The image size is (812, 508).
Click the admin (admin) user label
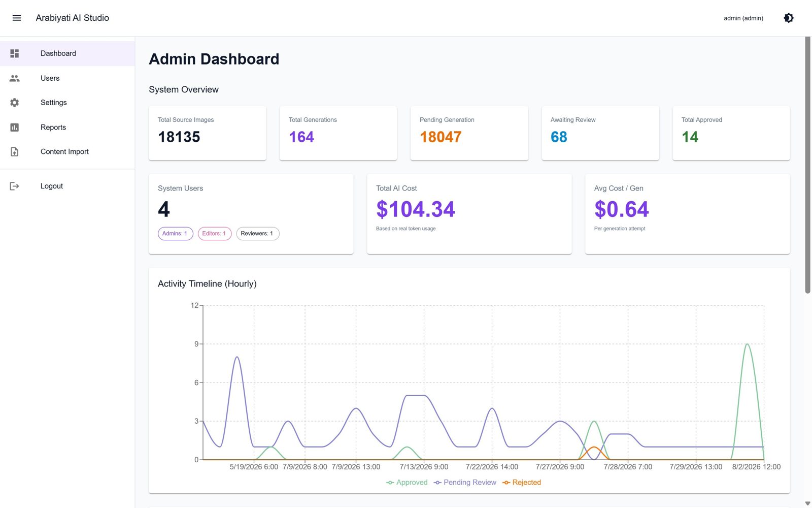[743, 18]
